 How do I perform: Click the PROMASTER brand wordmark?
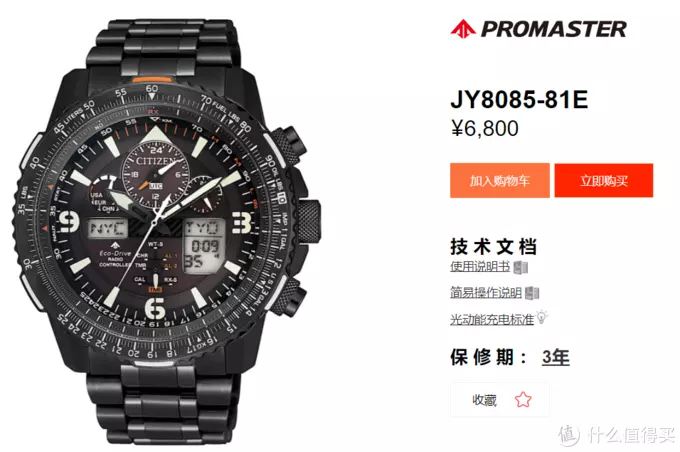(x=553, y=29)
